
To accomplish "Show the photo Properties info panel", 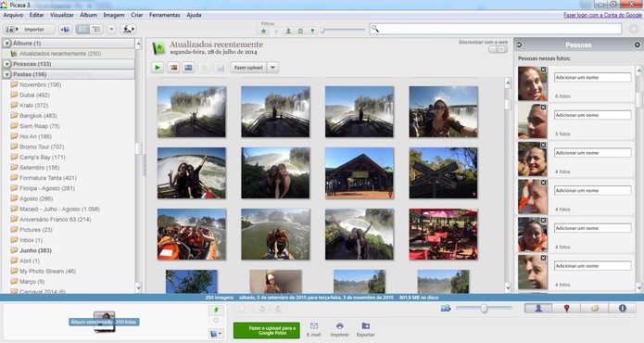I will pyautogui.click(x=623, y=308).
